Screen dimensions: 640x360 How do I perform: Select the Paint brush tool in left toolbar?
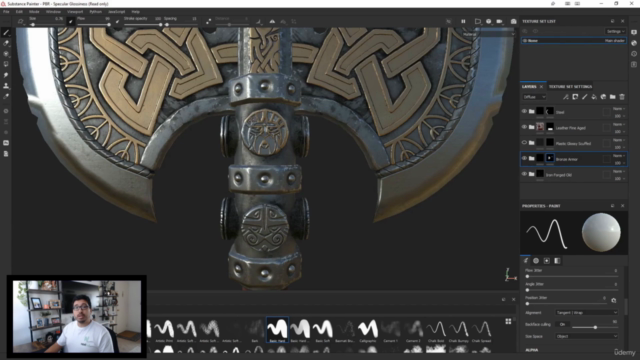point(6,32)
